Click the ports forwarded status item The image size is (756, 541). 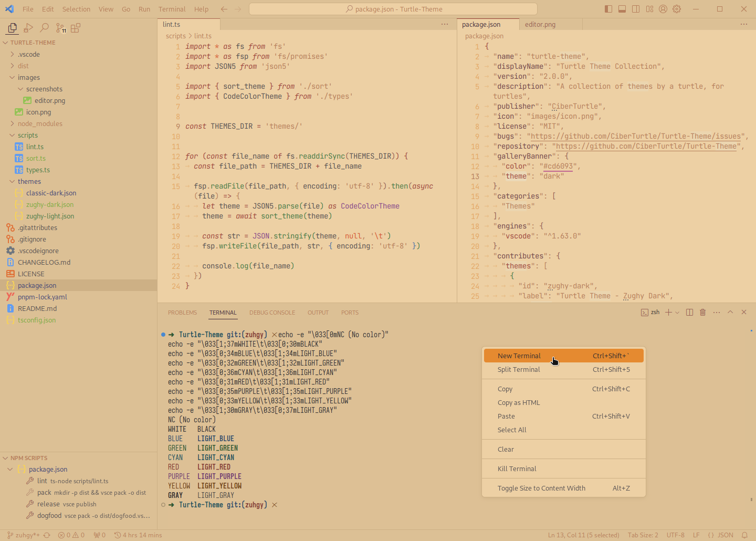tap(100, 535)
